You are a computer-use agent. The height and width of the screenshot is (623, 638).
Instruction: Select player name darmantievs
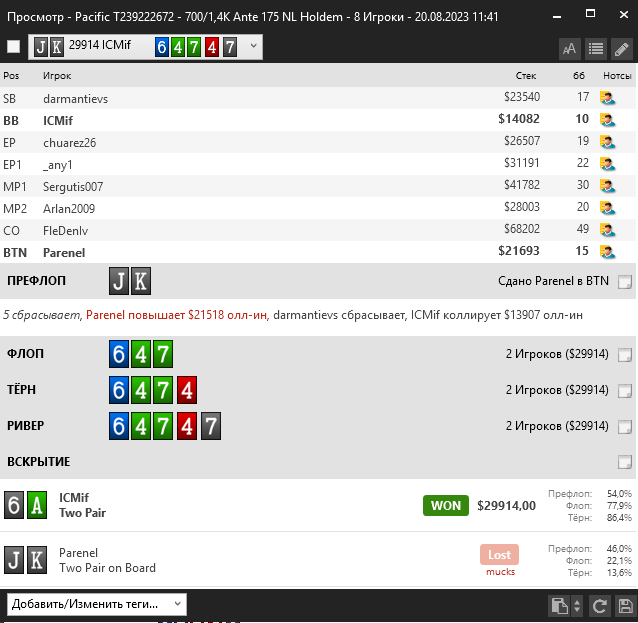point(75,99)
